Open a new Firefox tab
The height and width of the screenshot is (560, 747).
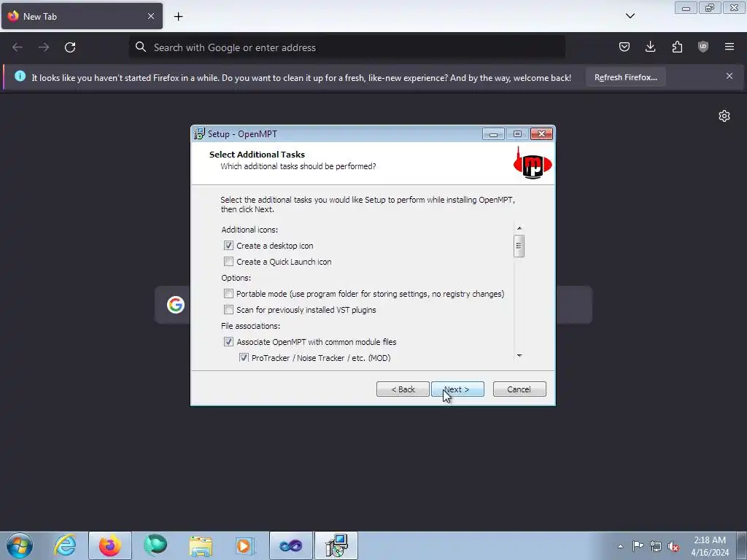tap(178, 16)
